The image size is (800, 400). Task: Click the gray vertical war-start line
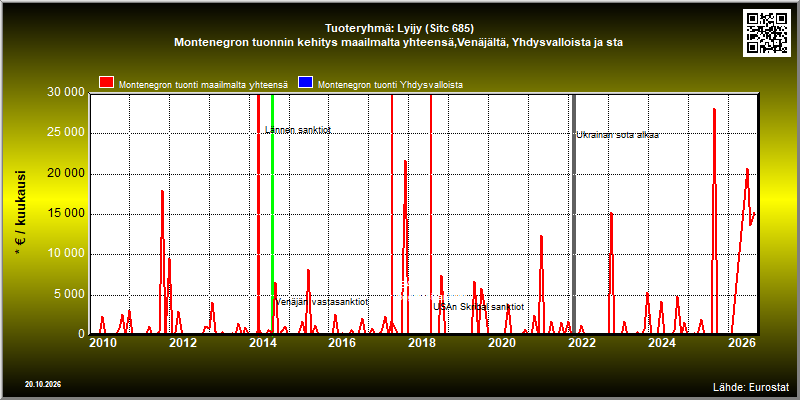573,214
